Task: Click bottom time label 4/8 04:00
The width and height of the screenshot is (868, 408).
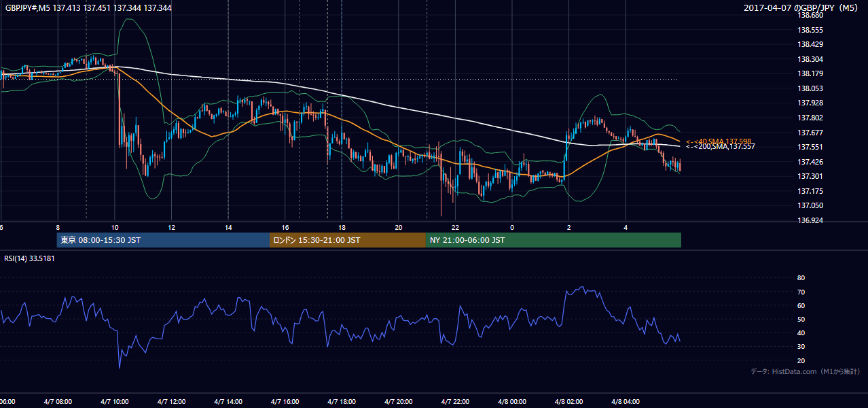Action: 625,402
